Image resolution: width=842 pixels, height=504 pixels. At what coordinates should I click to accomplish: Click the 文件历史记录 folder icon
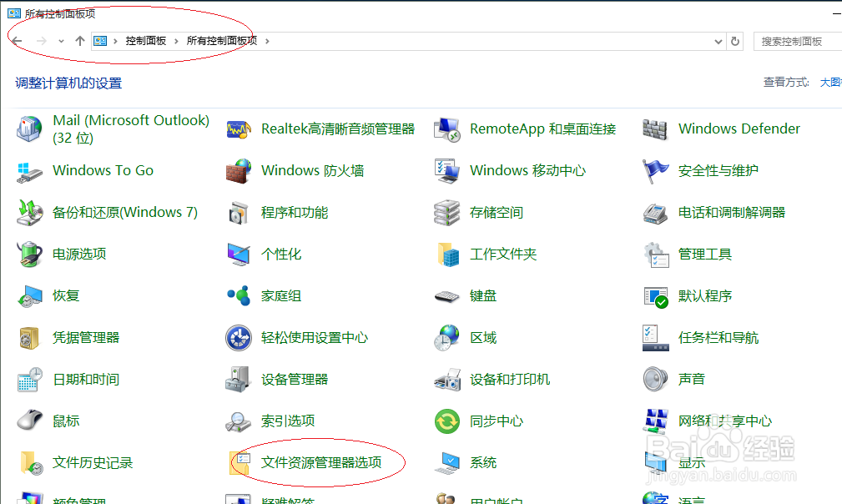31,463
